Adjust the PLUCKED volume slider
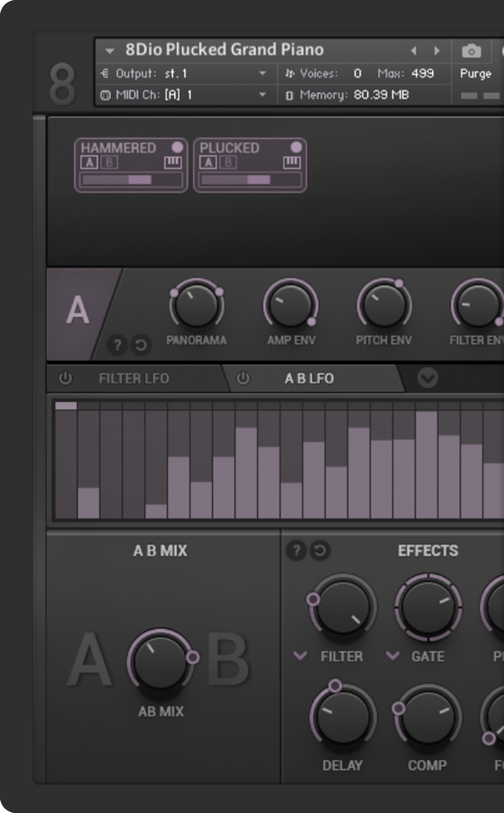Screen dimensions: 504x813 tap(250, 179)
